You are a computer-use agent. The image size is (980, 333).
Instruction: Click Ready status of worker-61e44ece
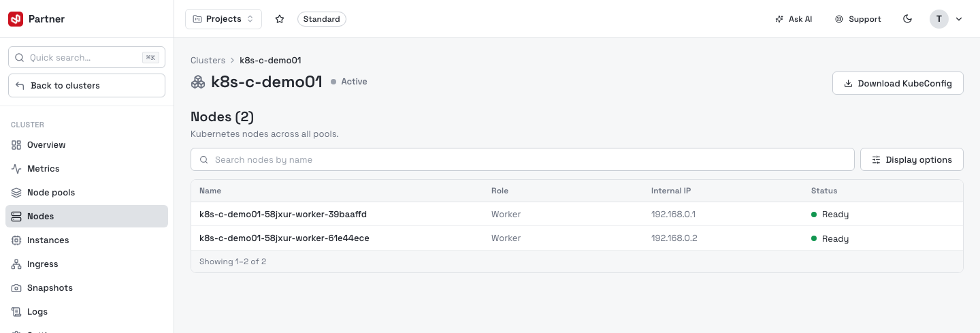click(830, 239)
